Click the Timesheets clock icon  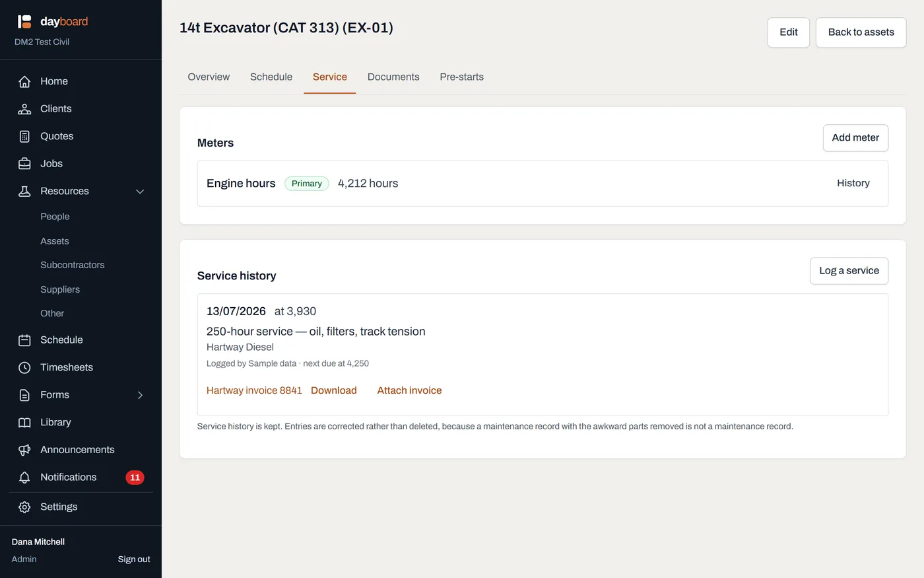click(x=24, y=368)
